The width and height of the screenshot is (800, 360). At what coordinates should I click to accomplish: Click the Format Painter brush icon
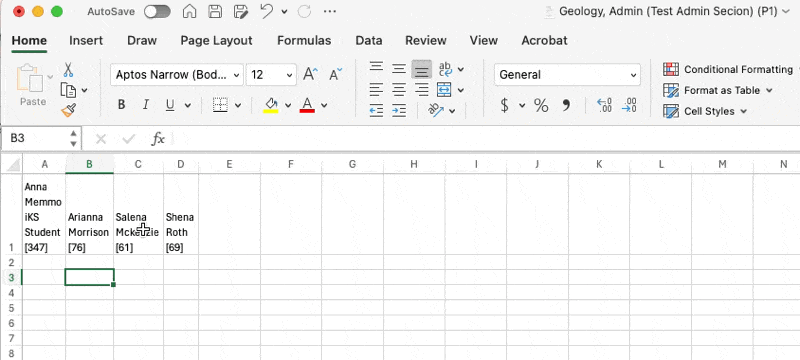pyautogui.click(x=68, y=110)
